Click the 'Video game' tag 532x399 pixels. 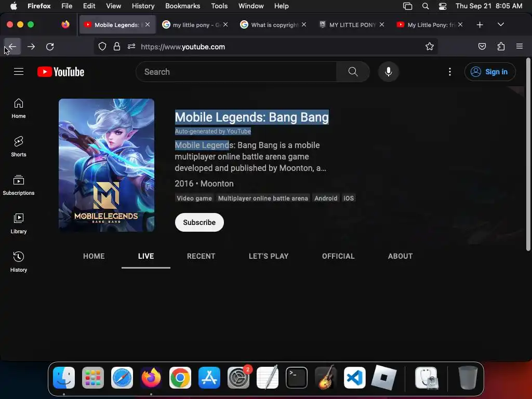[x=194, y=198]
